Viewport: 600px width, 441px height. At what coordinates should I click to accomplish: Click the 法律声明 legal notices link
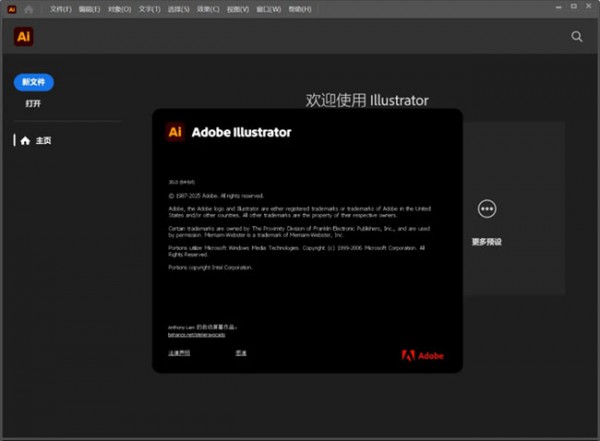(x=179, y=353)
